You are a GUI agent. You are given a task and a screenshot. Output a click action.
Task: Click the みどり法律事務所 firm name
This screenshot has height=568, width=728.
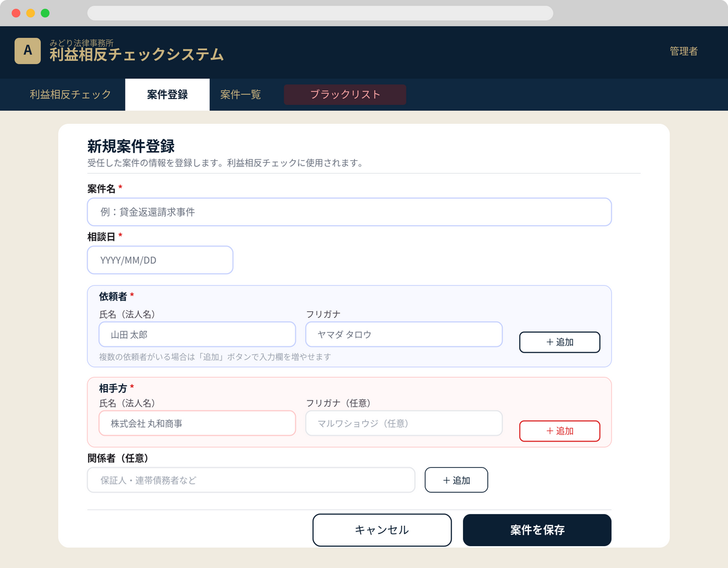(81, 43)
